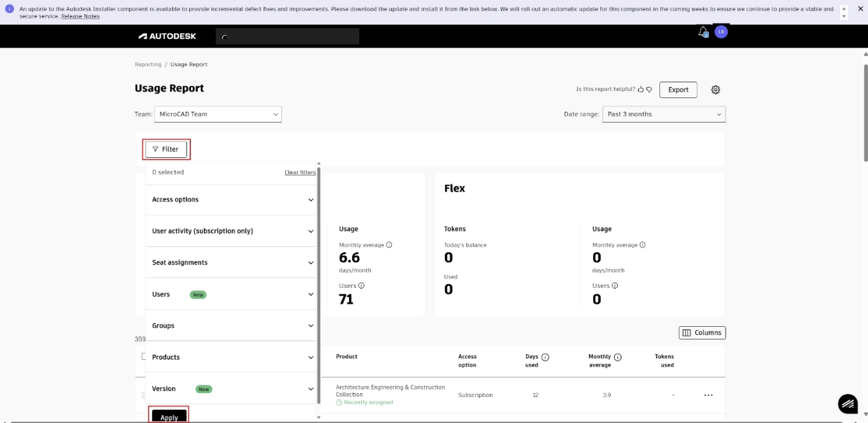
Task: Open the Team MicroCAD Team dropdown
Action: (x=218, y=114)
